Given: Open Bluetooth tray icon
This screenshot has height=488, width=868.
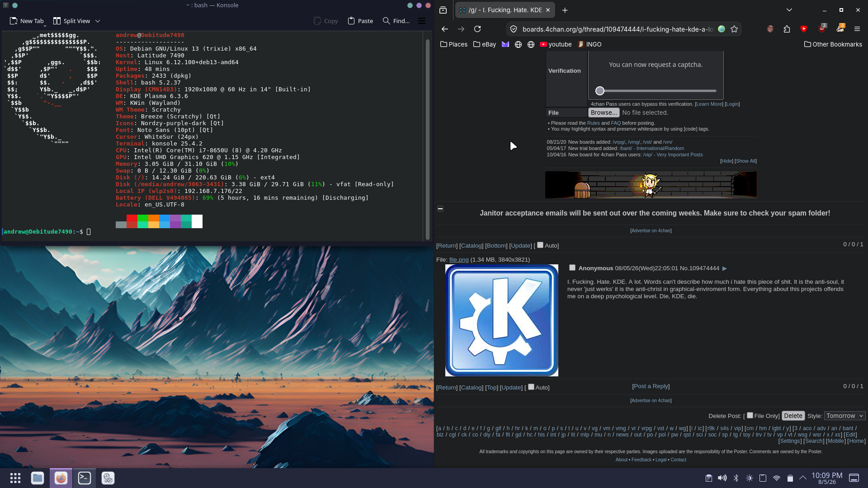Looking at the screenshot, I should (736, 478).
